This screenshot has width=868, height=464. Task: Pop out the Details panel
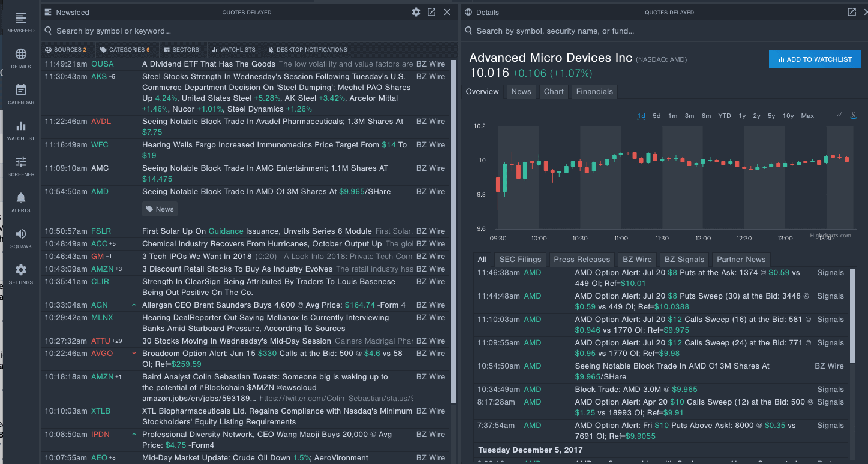pyautogui.click(x=851, y=11)
